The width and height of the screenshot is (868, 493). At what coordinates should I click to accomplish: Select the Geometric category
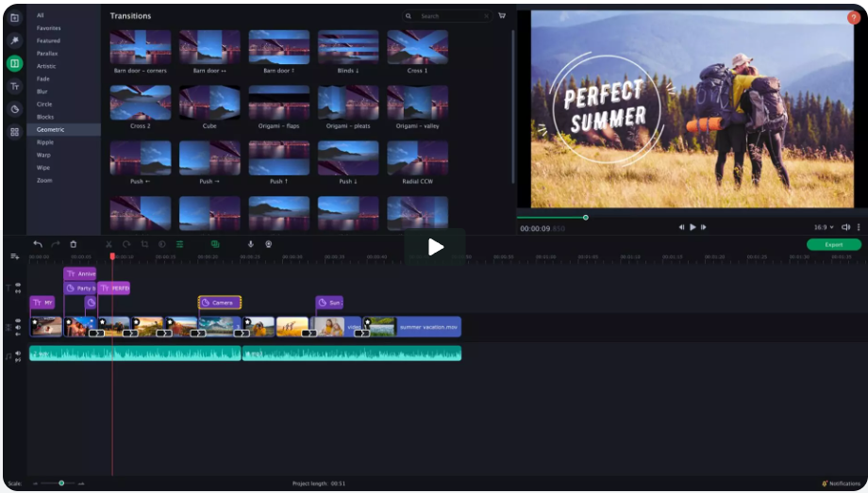(x=63, y=129)
